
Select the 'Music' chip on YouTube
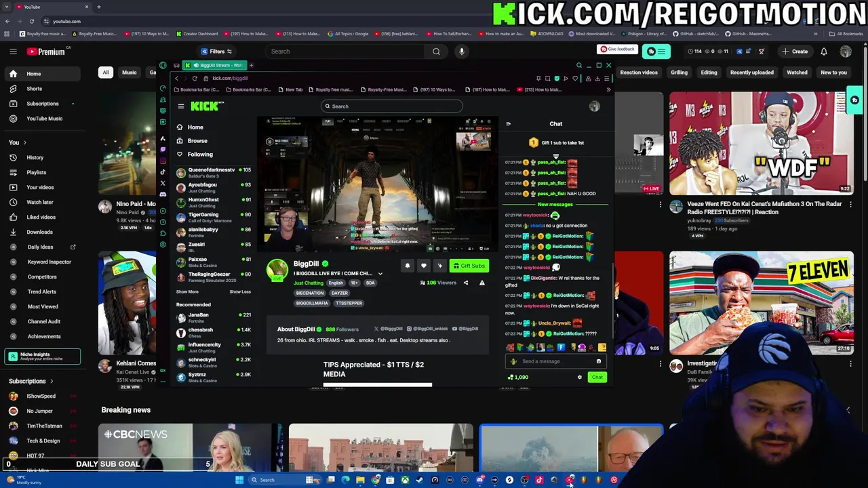click(129, 73)
